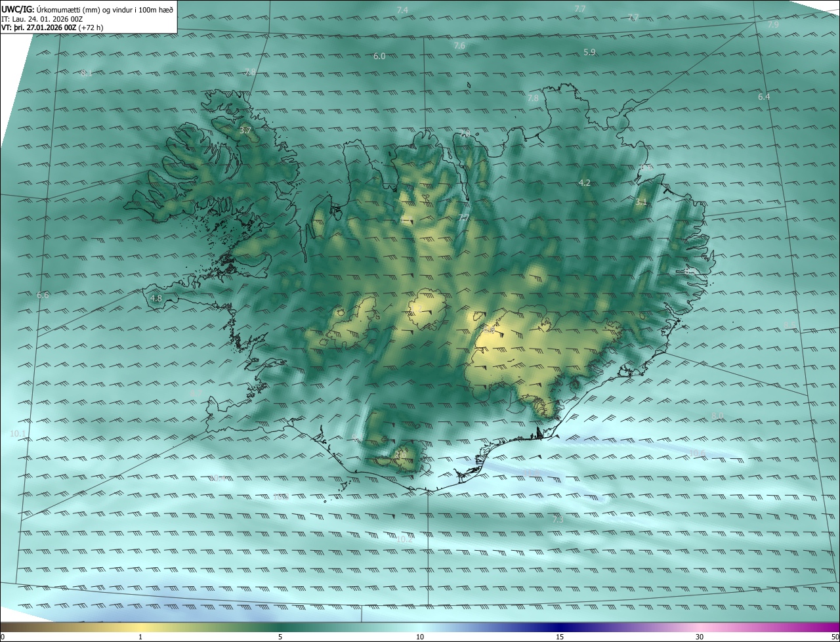This screenshot has height=642, width=840.
Task: Click the 6.4 value label
Action: pyautogui.click(x=764, y=96)
